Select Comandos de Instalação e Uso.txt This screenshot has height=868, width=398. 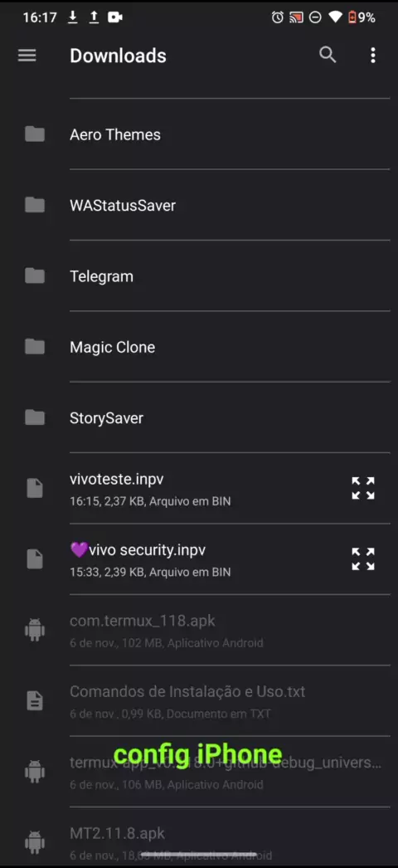point(199,701)
